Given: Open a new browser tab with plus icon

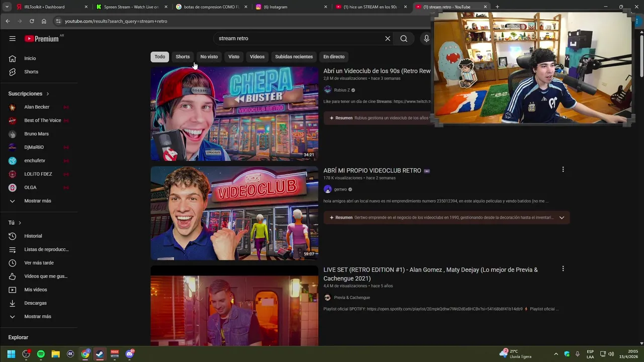Looking at the screenshot, I should click(497, 7).
